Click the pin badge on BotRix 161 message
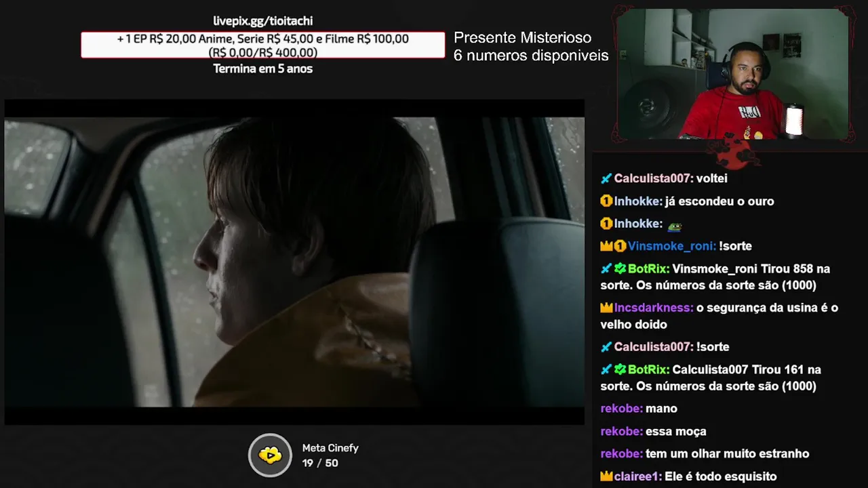The width and height of the screenshot is (868, 488). coord(606,370)
